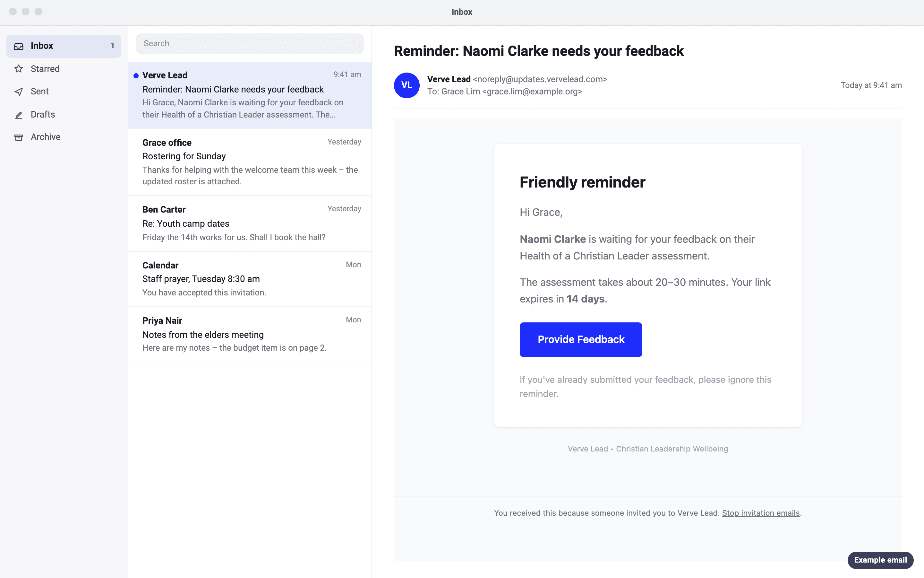
Task: Click the Sent paper plane icon
Action: pos(19,92)
